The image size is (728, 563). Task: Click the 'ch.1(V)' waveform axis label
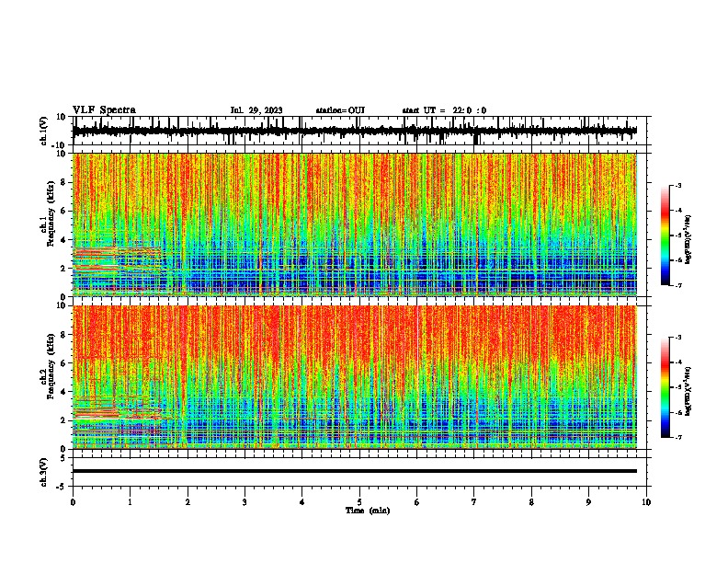[44, 131]
